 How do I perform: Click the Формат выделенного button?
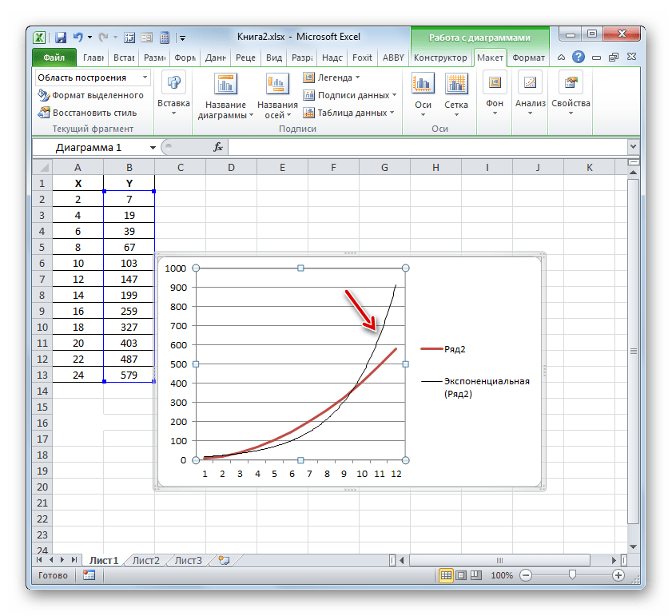(91, 95)
